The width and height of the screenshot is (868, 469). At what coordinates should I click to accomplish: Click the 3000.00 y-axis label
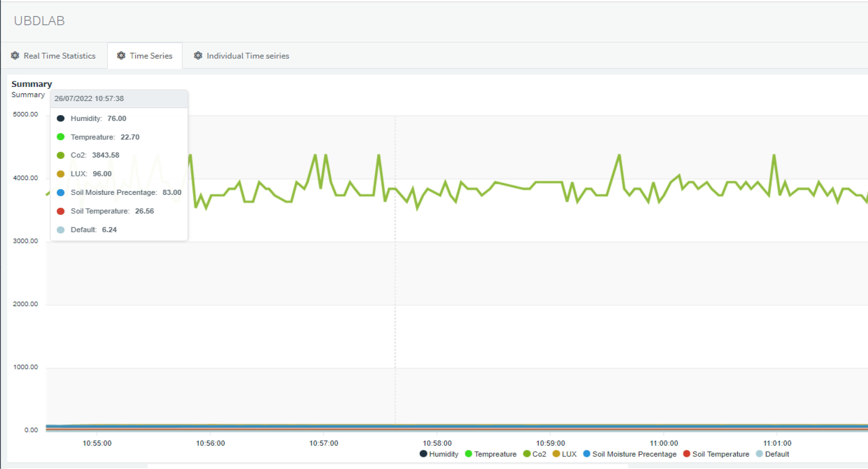pos(25,241)
